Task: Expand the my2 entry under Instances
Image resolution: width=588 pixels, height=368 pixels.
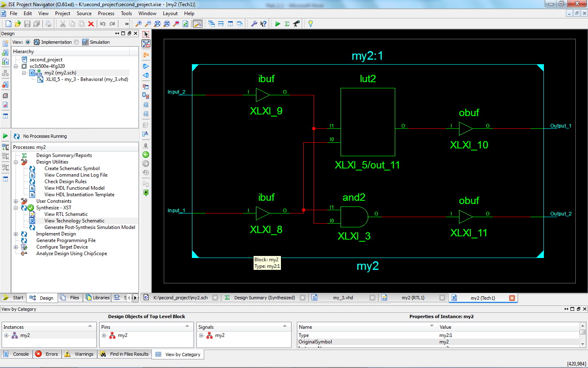Action: 6,335
